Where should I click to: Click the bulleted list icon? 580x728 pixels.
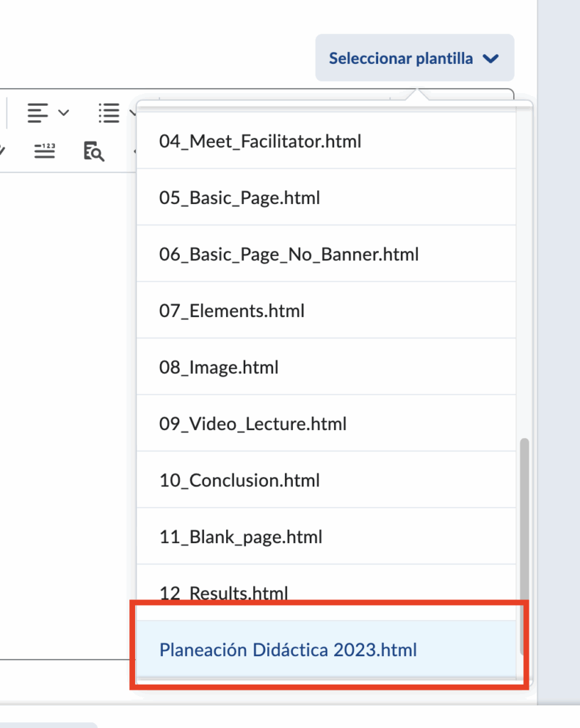[109, 112]
